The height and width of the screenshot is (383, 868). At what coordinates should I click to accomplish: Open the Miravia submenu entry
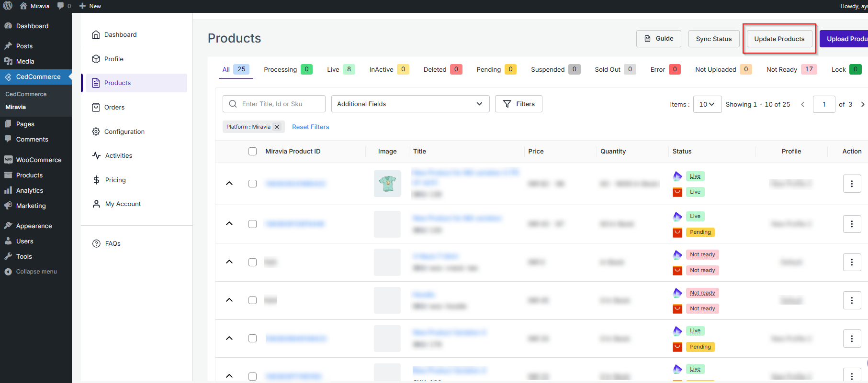[x=15, y=107]
